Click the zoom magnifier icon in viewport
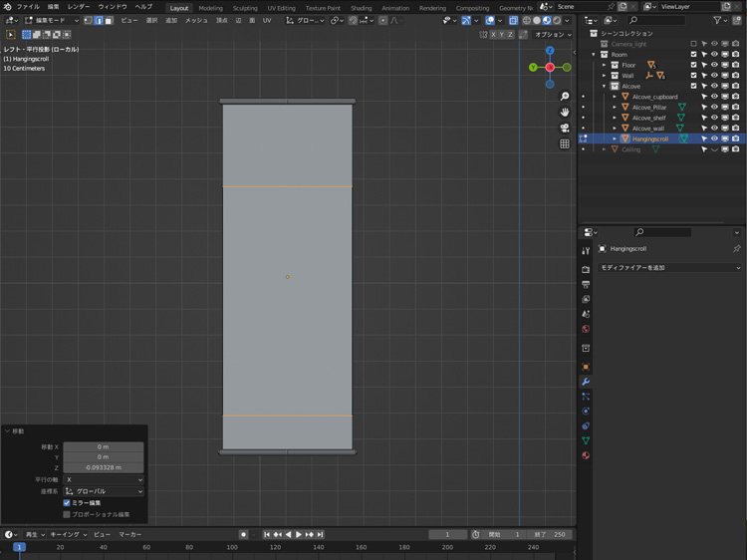 tap(565, 97)
